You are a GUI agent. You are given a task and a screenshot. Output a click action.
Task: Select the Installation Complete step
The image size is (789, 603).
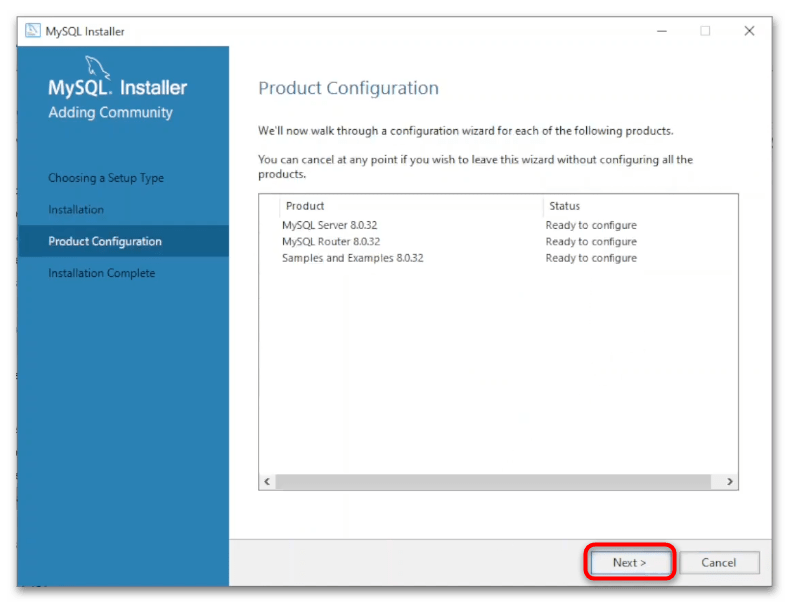[102, 273]
